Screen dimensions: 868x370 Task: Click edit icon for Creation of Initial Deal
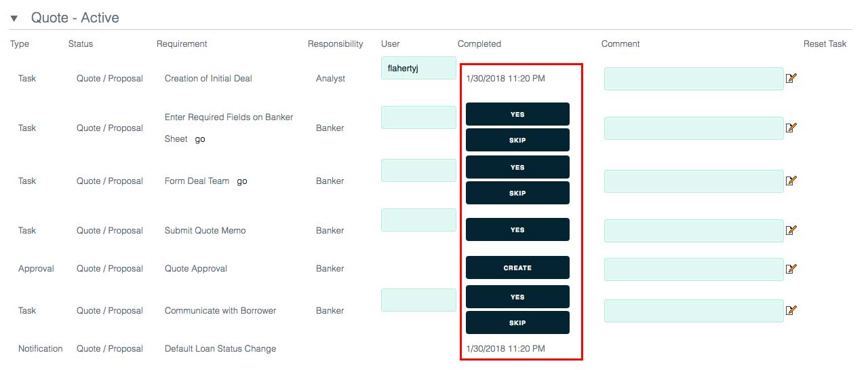click(791, 78)
